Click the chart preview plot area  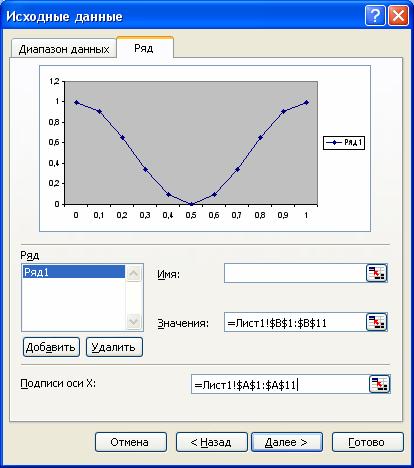(x=191, y=142)
